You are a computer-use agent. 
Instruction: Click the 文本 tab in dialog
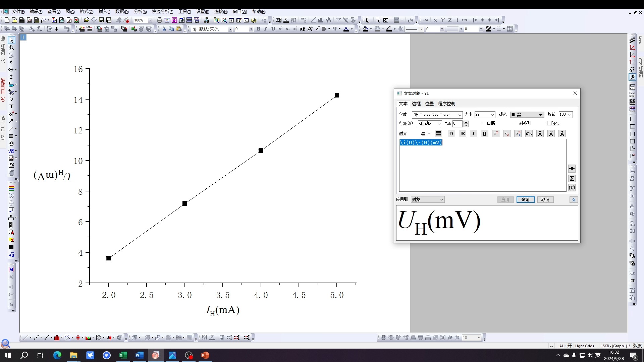coord(404,103)
